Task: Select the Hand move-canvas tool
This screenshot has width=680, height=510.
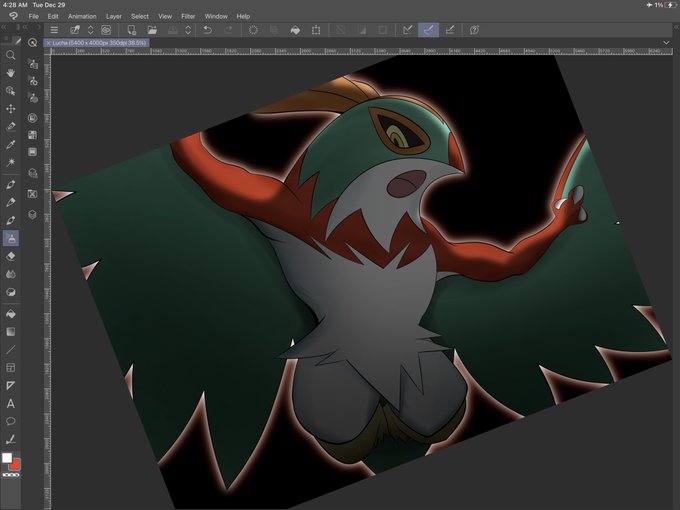Action: tap(10, 73)
